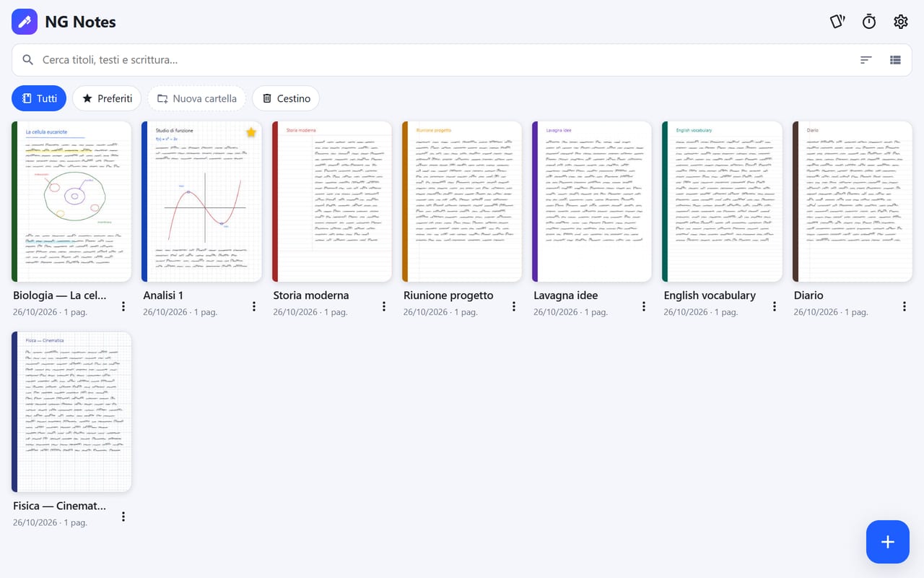Create a new note with the plus button
Screen dimensions: 924x578
[888, 542]
